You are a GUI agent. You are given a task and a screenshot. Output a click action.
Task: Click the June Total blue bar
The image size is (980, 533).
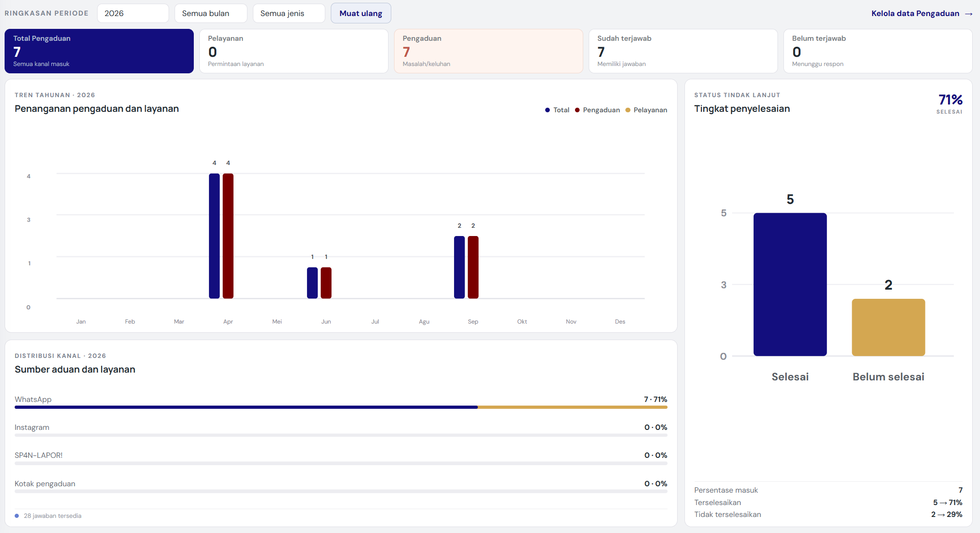click(312, 283)
